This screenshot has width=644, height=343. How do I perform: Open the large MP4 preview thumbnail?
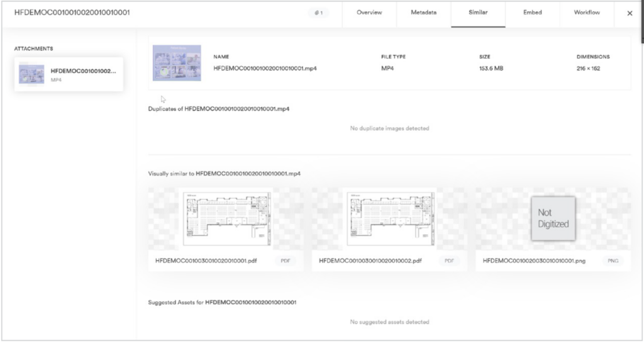[x=177, y=63]
